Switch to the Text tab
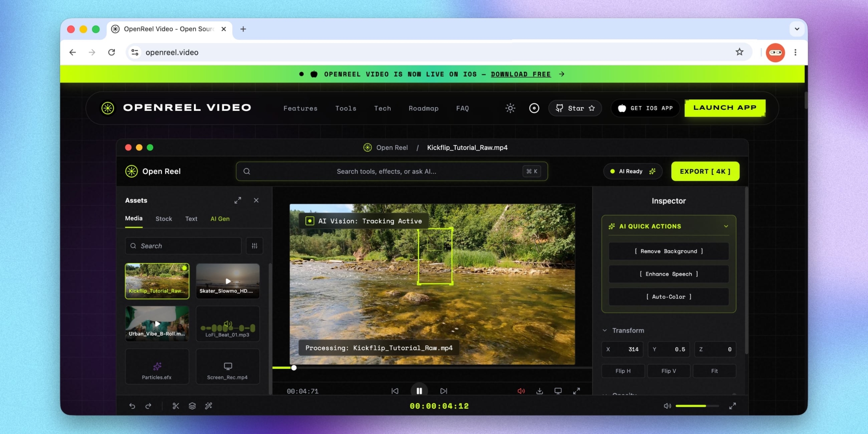The height and width of the screenshot is (434, 868). tap(191, 219)
